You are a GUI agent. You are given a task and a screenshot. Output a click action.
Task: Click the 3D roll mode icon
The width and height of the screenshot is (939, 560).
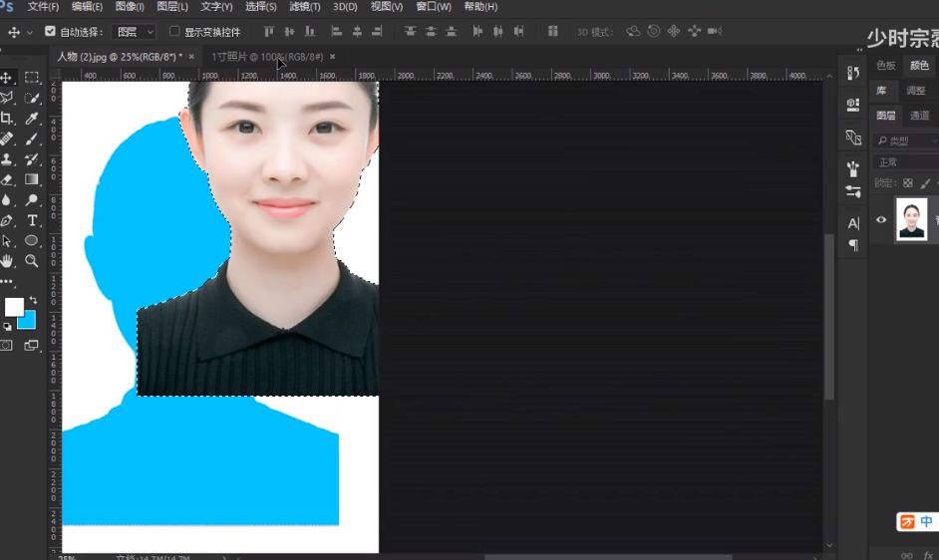pyautogui.click(x=653, y=31)
